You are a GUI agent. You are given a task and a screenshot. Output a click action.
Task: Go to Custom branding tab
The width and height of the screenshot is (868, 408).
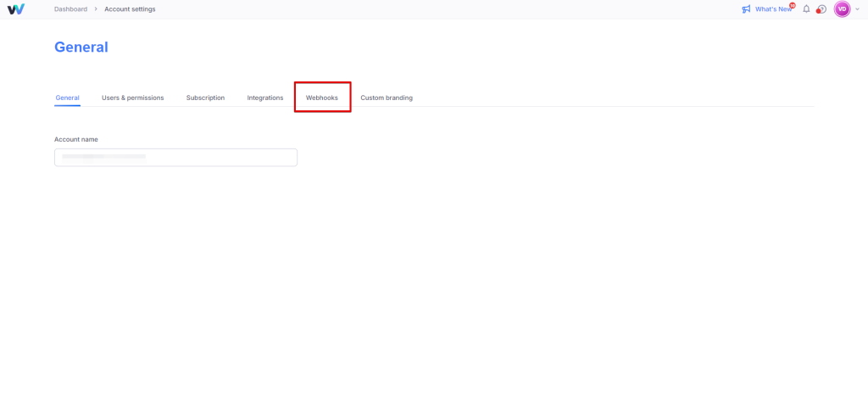click(x=387, y=98)
